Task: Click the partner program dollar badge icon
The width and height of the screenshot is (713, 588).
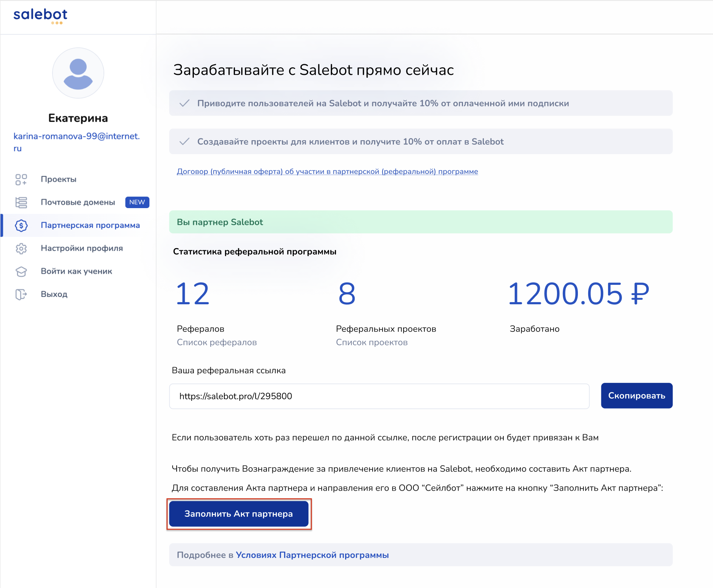Action: coord(21,225)
